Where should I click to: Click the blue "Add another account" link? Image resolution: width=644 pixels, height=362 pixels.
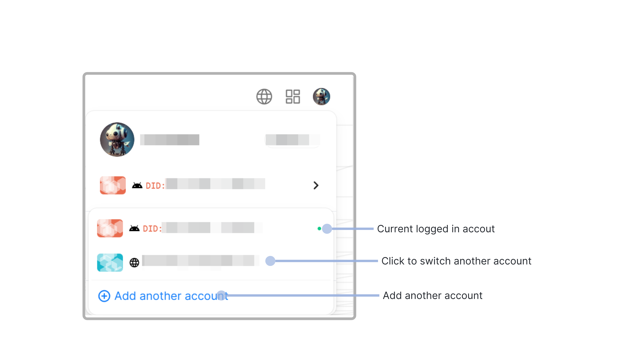tap(171, 296)
